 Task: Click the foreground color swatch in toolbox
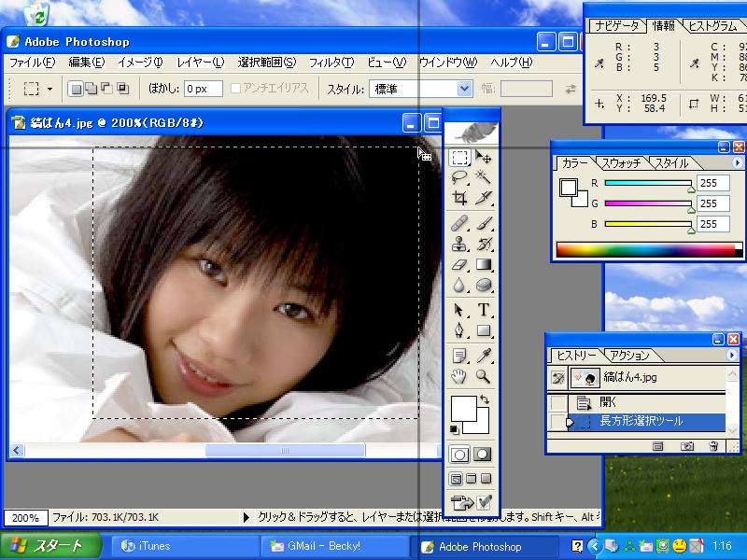tap(463, 408)
